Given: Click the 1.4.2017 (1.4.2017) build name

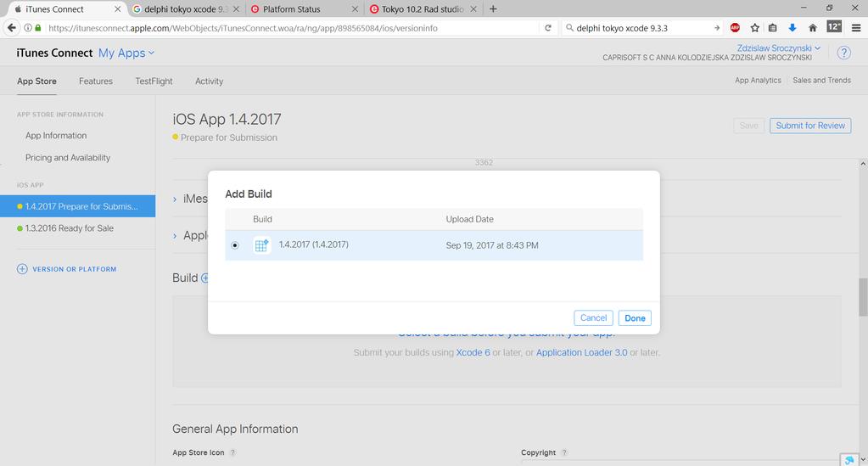Looking at the screenshot, I should (x=314, y=244).
